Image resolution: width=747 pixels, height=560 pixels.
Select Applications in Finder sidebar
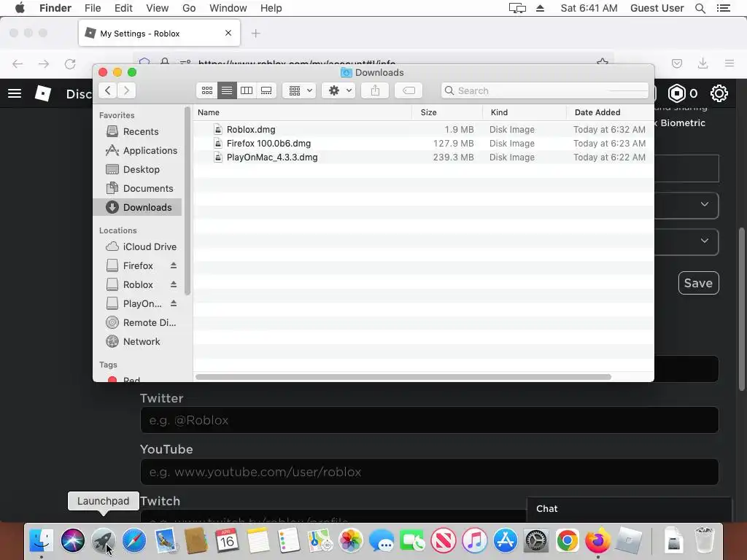137,150
